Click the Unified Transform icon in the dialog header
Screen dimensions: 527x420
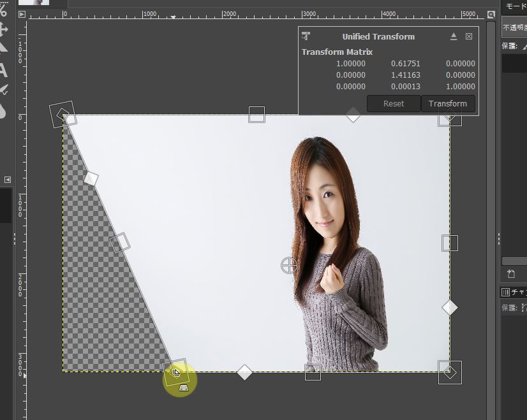[306, 36]
